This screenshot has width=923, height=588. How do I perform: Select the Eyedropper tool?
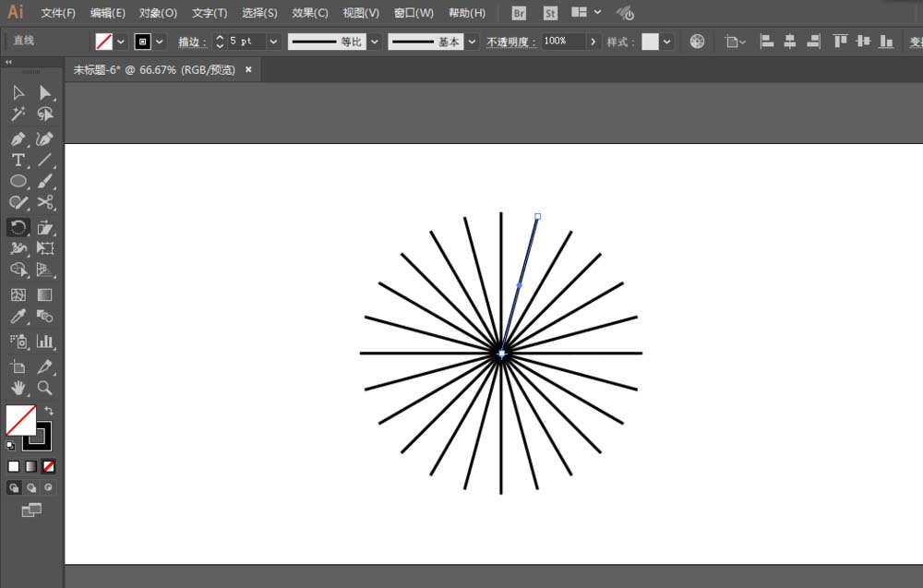coord(18,317)
